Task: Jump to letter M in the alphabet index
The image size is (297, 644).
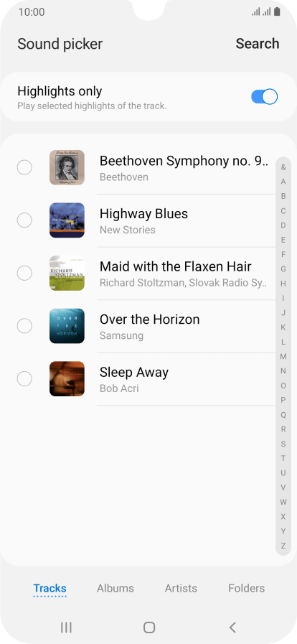Action: click(x=283, y=357)
